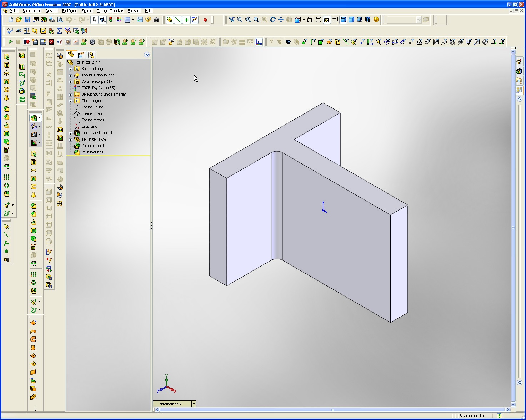The image size is (526, 420).
Task: Expand the Beschriftung tree node
Action: [x=70, y=69]
